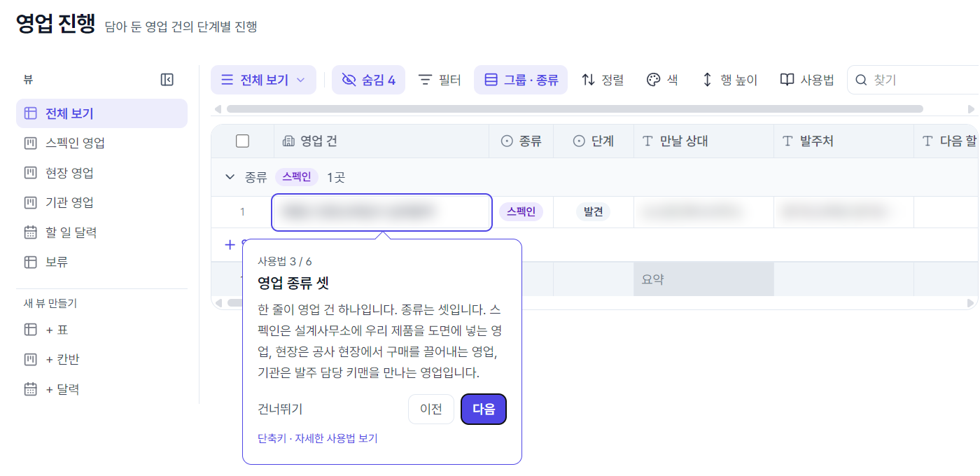The image size is (980, 476).
Task: Click bottom scrollbar right arrow
Action: coord(971,303)
